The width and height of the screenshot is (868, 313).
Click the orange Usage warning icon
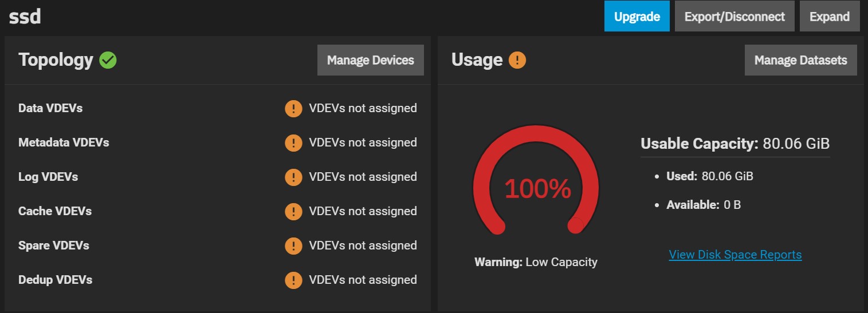[517, 60]
